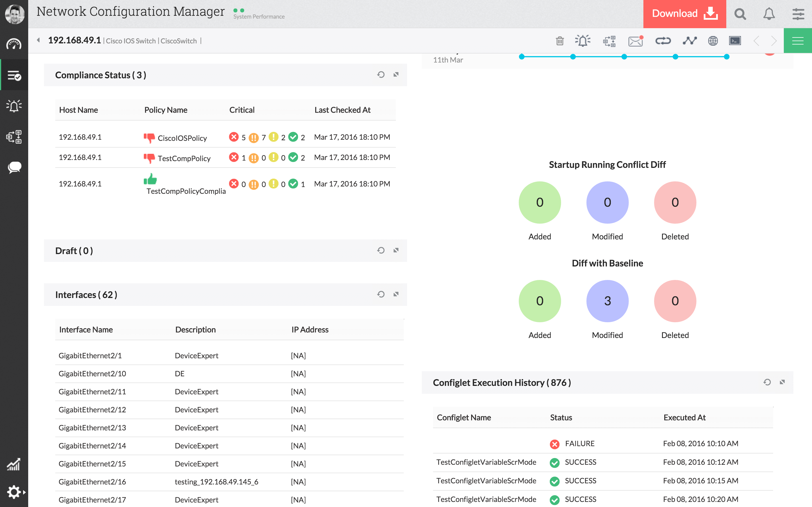Open settings gear sidebar menu
812x507 pixels.
click(x=14, y=492)
